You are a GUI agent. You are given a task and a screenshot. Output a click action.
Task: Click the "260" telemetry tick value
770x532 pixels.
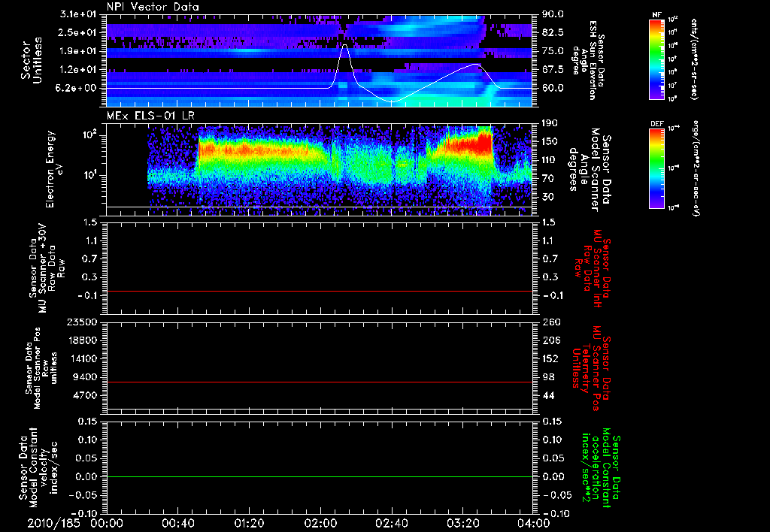[x=550, y=322]
